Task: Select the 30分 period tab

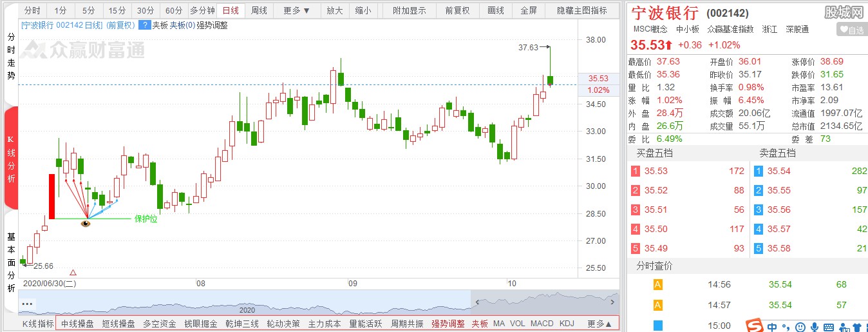Action: [146, 11]
